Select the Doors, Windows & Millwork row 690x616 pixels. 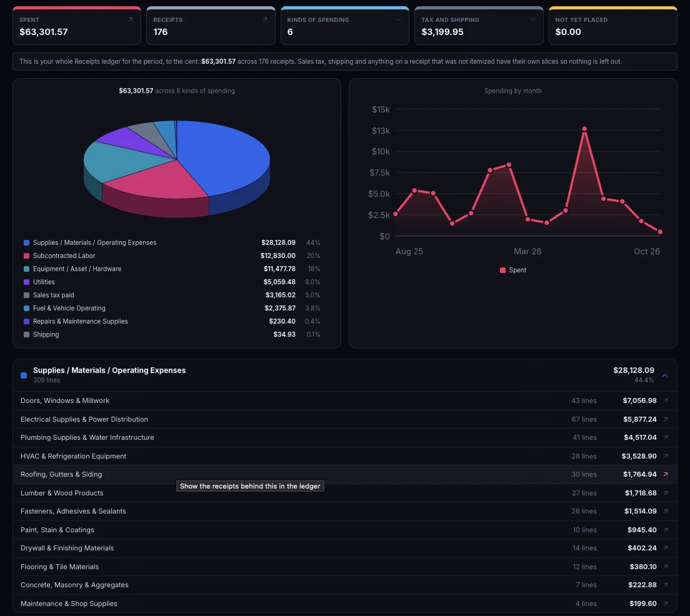(344, 401)
